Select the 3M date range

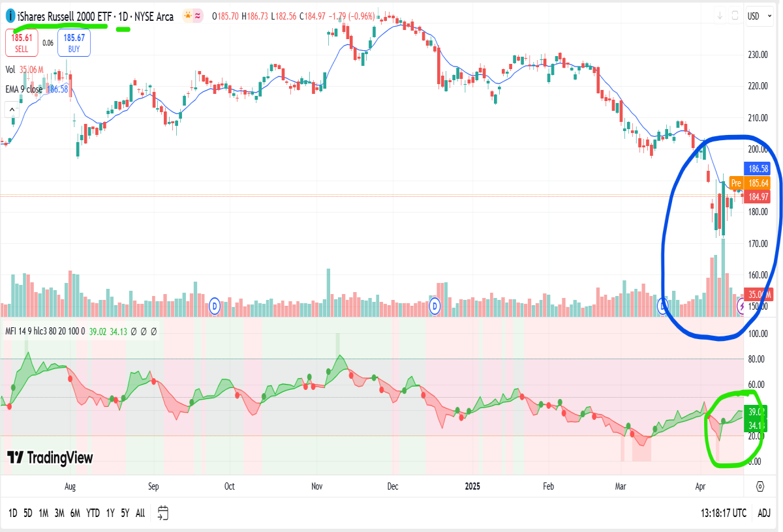click(x=59, y=513)
